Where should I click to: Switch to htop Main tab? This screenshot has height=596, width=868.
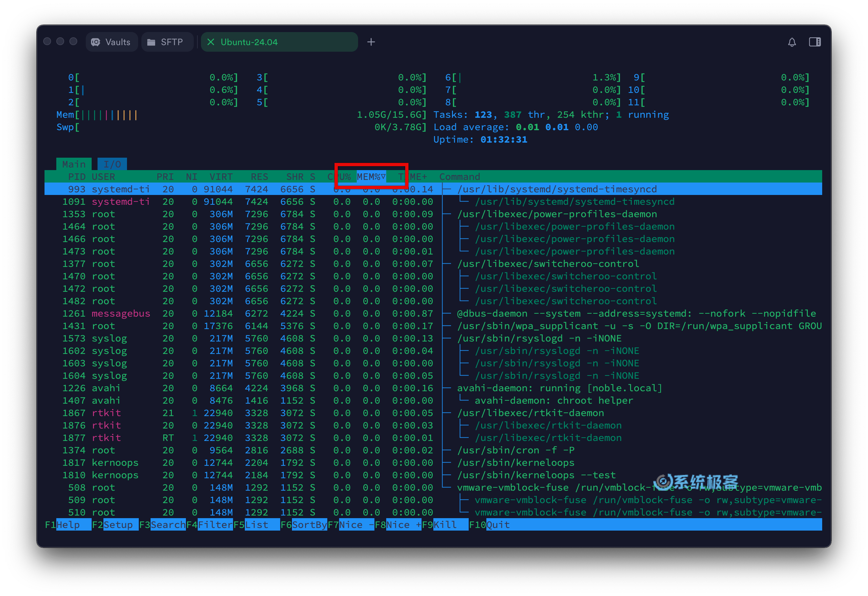pos(74,164)
